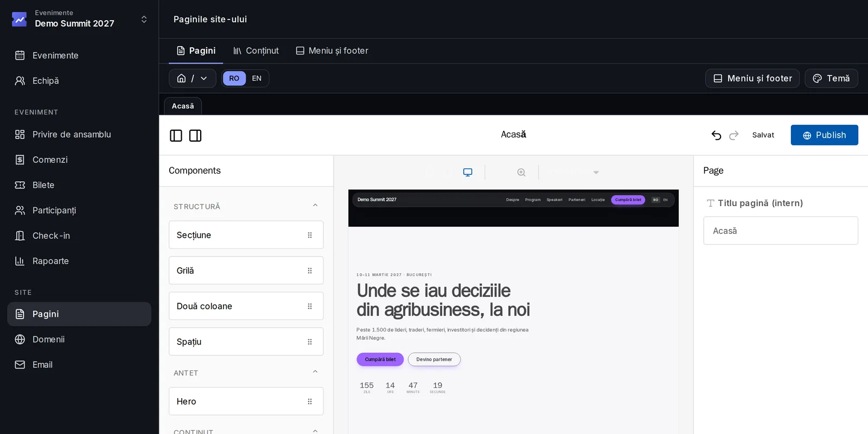Undo the last change
868x434 pixels.
pyautogui.click(x=716, y=135)
